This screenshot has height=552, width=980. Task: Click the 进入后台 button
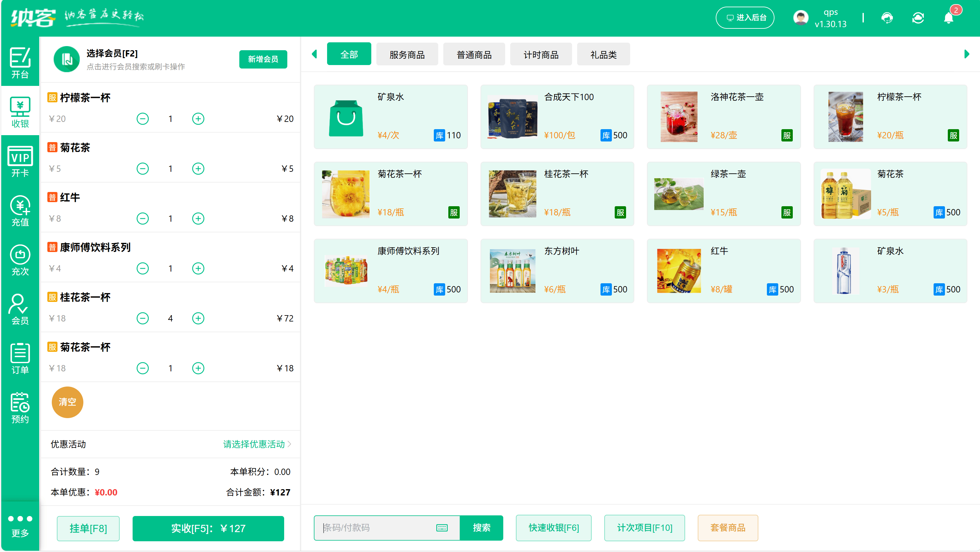[x=745, y=17]
